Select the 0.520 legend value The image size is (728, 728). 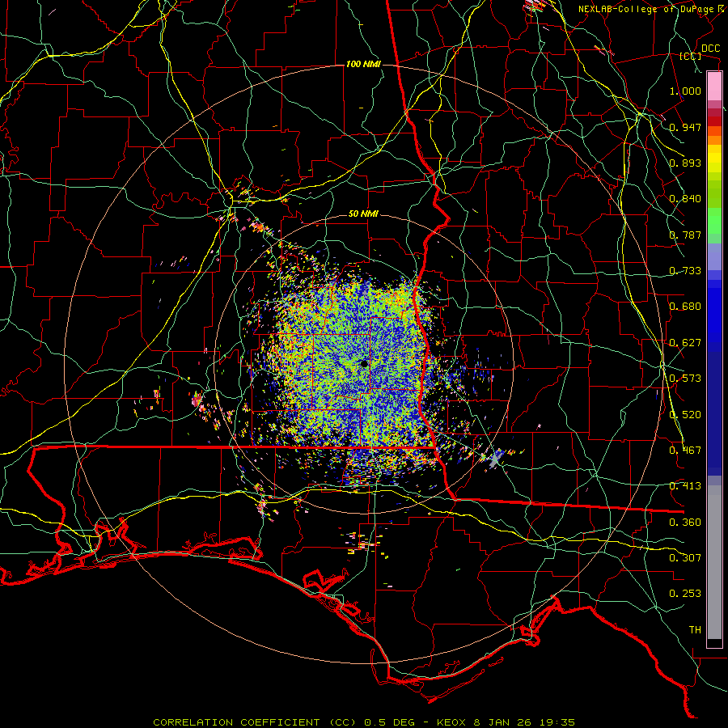click(685, 415)
